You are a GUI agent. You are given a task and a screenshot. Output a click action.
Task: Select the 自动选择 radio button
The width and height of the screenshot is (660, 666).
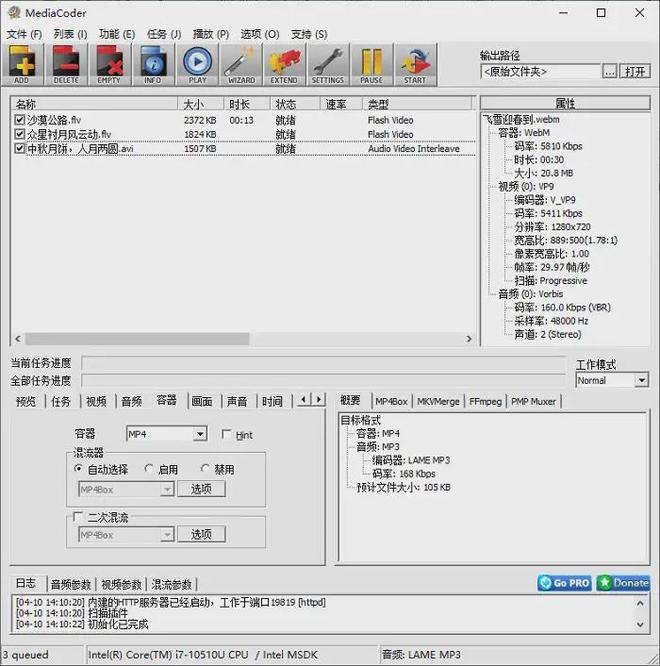point(78,469)
